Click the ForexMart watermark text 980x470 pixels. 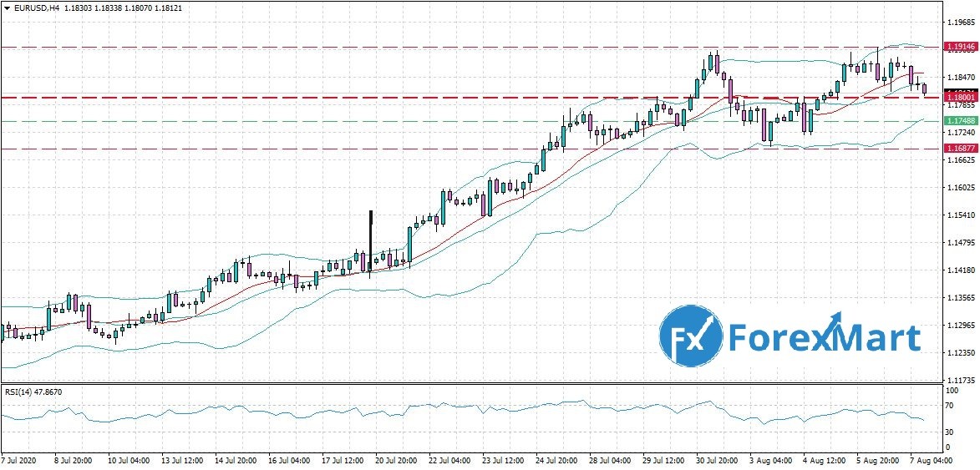click(825, 338)
